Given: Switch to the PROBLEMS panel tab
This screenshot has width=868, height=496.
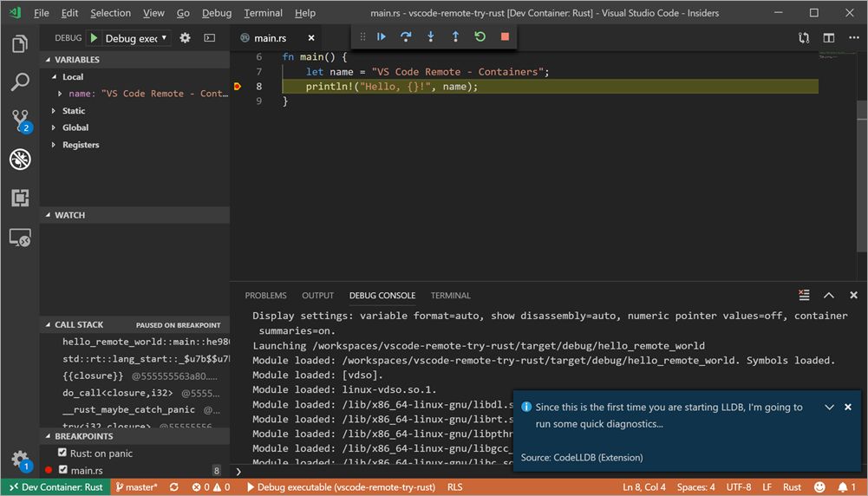Looking at the screenshot, I should (265, 296).
